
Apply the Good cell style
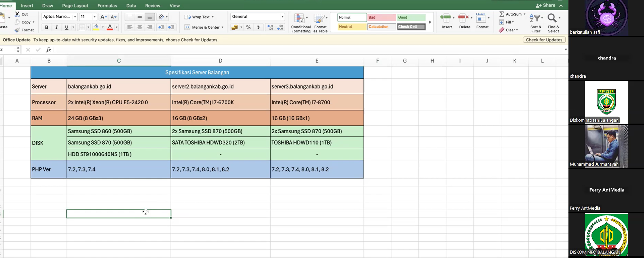411,17
